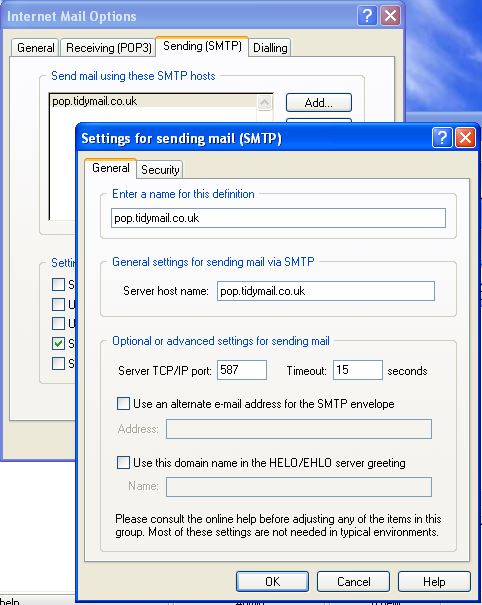482x605 pixels.
Task: Toggle the second checkbox in Internet Mail Options settings
Action: (58, 304)
